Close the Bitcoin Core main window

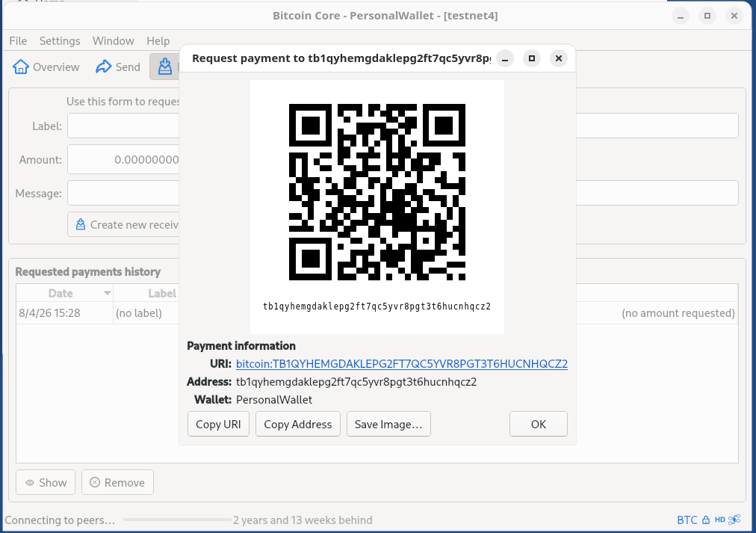pyautogui.click(x=734, y=16)
